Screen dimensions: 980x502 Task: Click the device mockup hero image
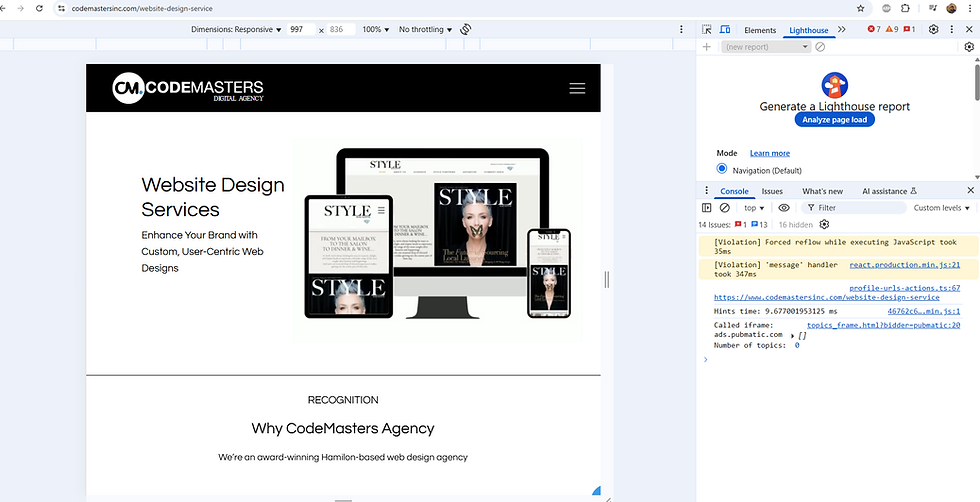(438, 239)
